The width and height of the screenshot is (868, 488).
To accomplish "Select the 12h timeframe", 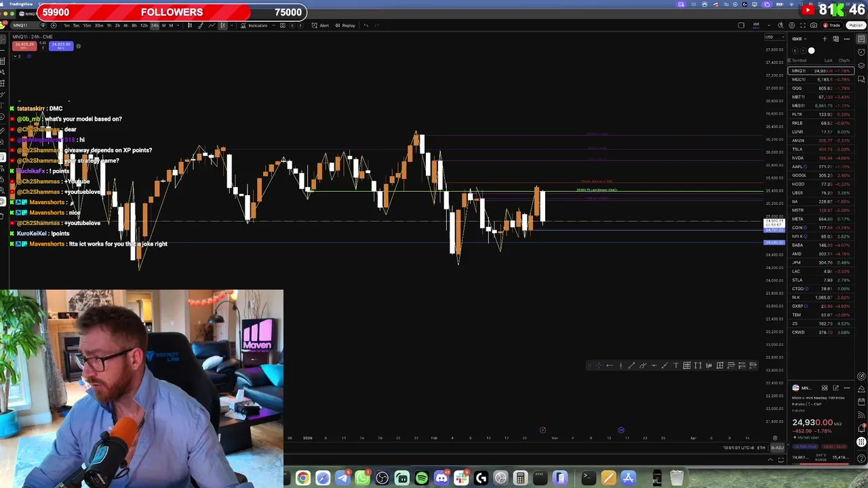I will 144,26.
